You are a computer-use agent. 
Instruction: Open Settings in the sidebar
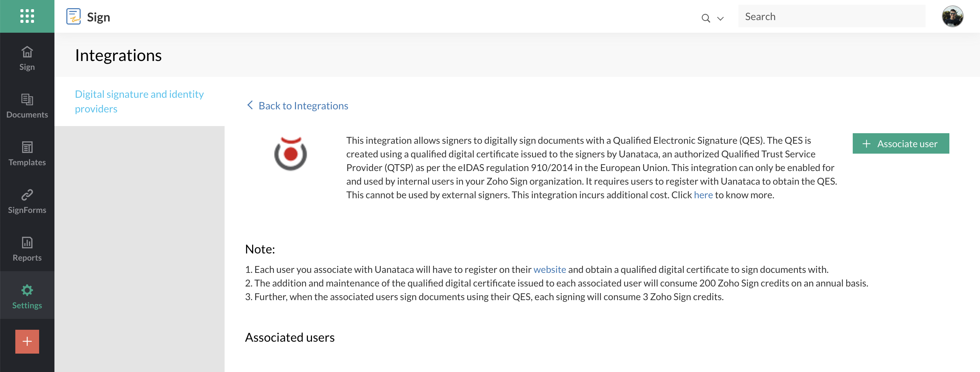(x=27, y=296)
